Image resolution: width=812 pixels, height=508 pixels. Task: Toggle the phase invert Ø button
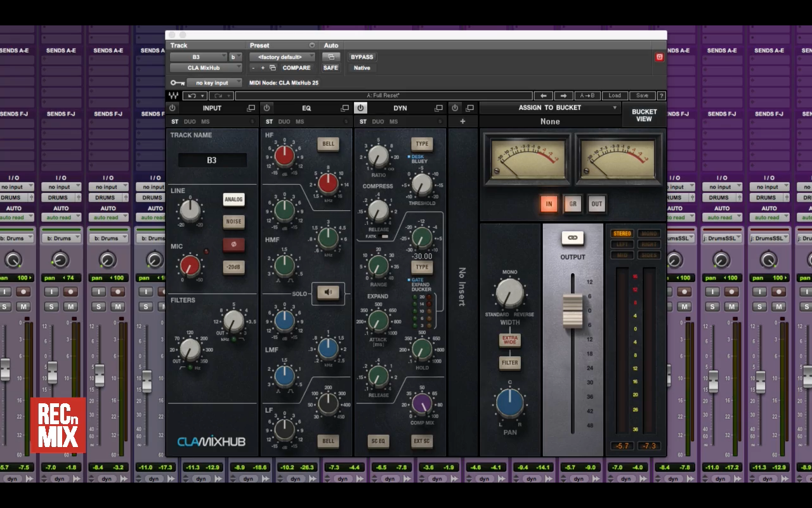click(x=233, y=244)
